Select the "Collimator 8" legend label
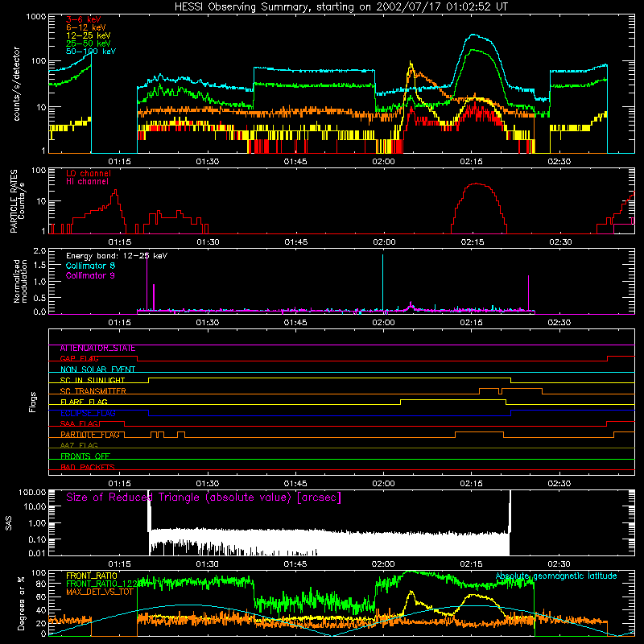The image size is (644, 644). point(90,266)
